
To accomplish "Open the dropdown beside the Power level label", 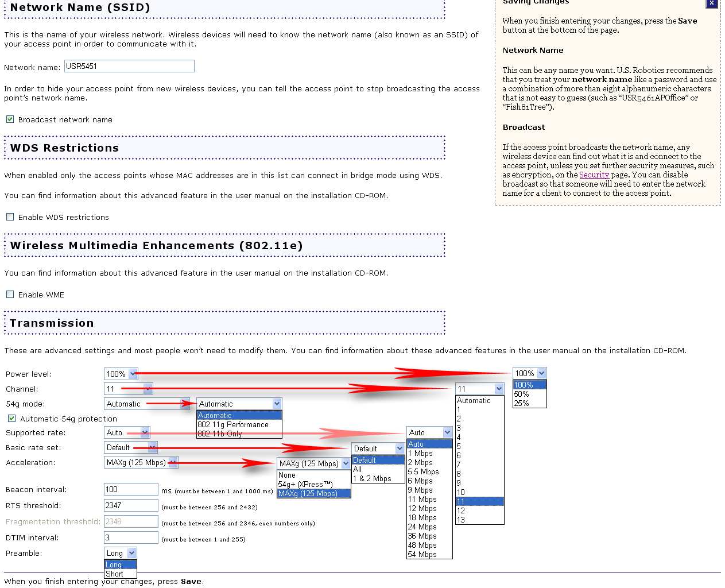I will pos(121,374).
